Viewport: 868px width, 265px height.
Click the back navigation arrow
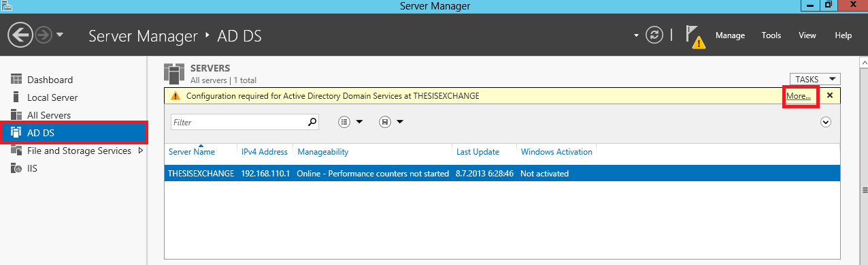pos(20,35)
